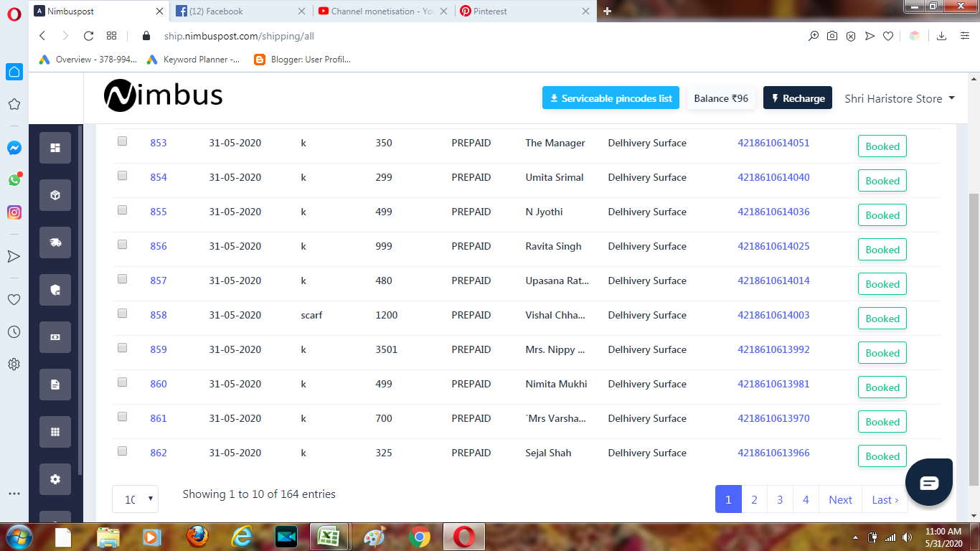Click Booked status for order 861
The width and height of the screenshot is (980, 551).
882,422
